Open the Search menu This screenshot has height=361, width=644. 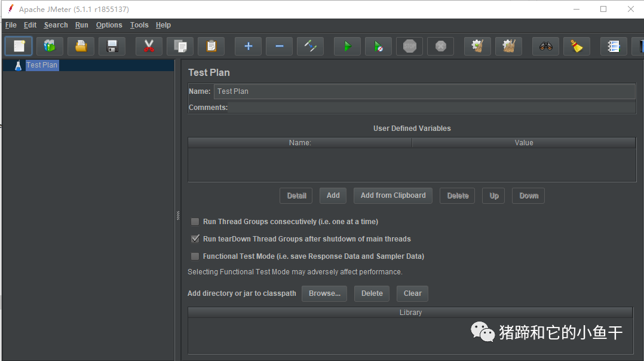(x=56, y=25)
